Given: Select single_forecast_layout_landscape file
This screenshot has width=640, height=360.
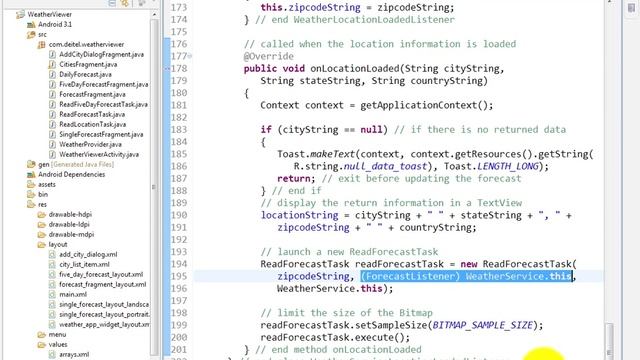Looking at the screenshot, I should point(104,304).
